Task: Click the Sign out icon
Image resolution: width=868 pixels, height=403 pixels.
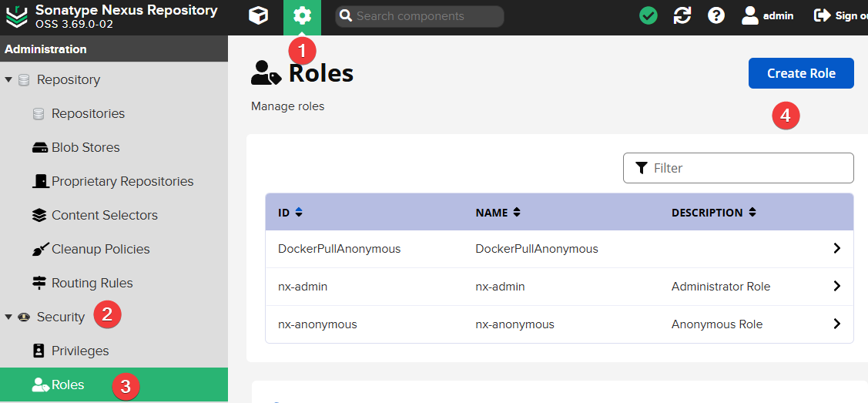Action: coord(823,15)
